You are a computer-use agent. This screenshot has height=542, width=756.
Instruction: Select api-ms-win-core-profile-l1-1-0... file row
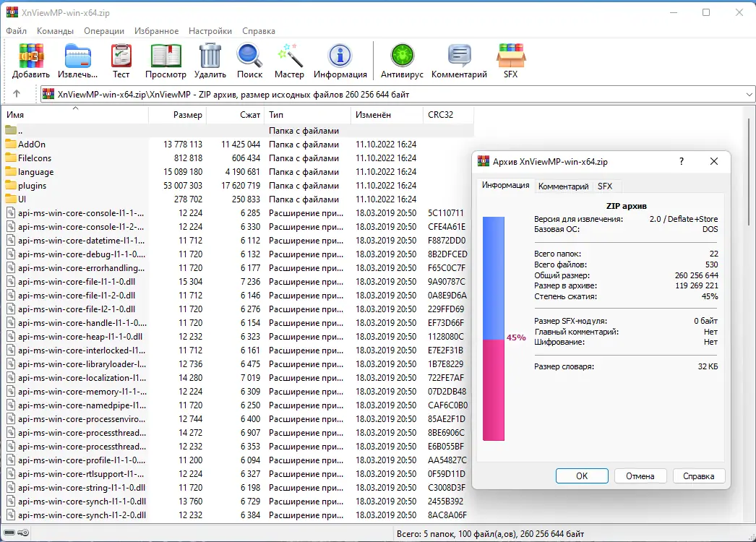pos(239,460)
